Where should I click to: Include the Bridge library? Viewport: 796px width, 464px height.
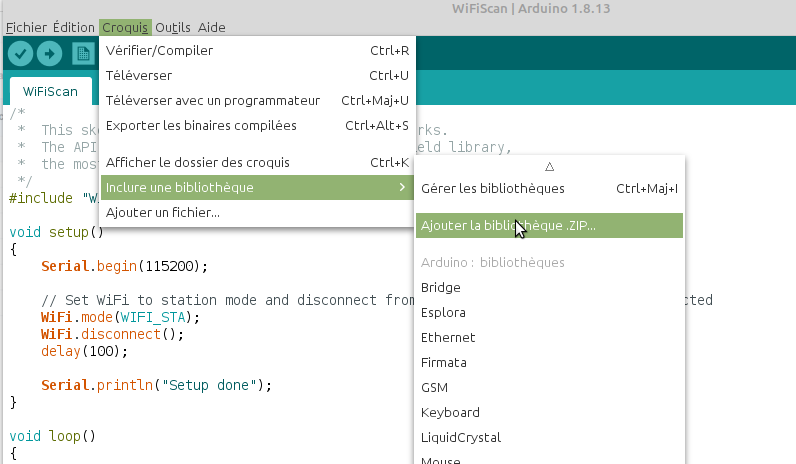coord(549,287)
